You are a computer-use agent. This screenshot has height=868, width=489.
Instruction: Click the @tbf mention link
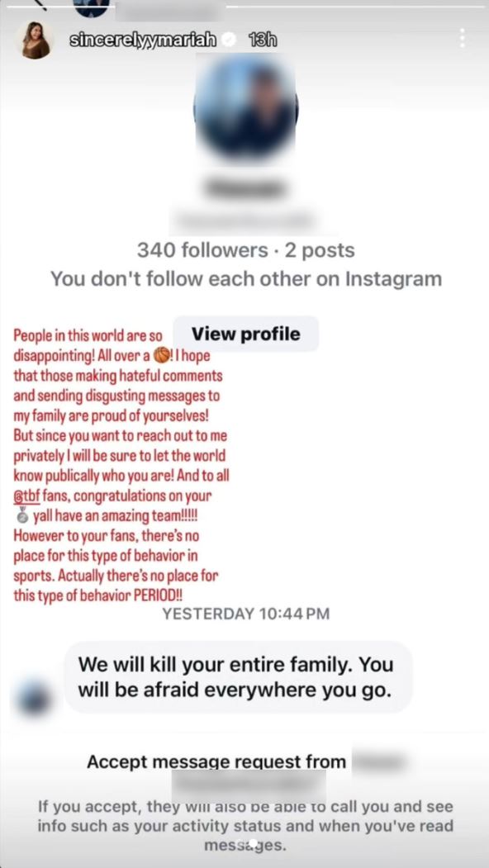click(25, 496)
